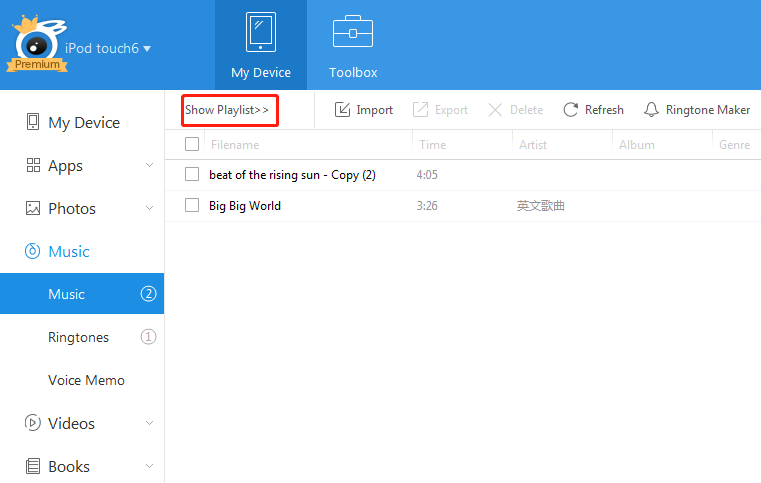
Task: Select the Books sidebar icon
Action: (33, 466)
